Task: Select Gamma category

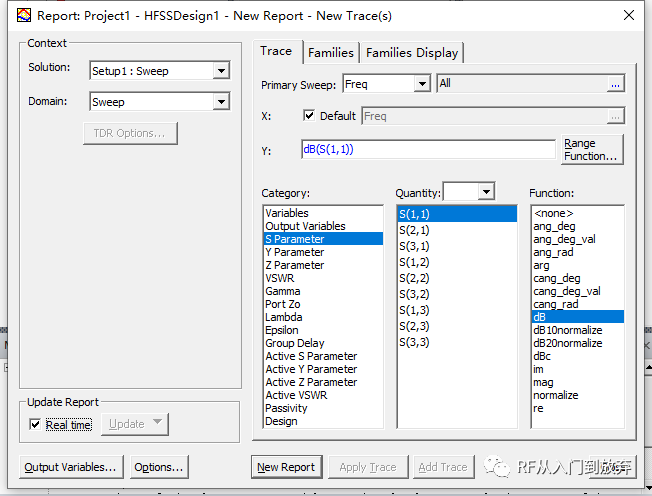Action: click(324, 291)
